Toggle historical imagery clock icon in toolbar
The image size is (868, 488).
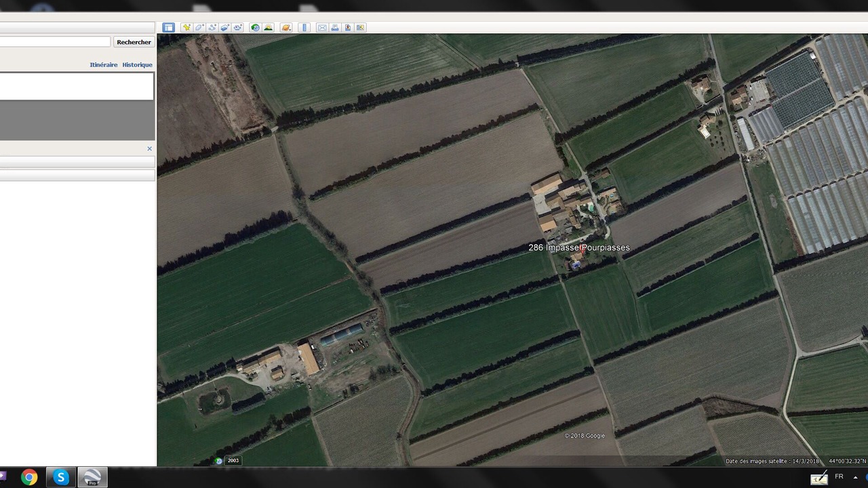click(255, 28)
